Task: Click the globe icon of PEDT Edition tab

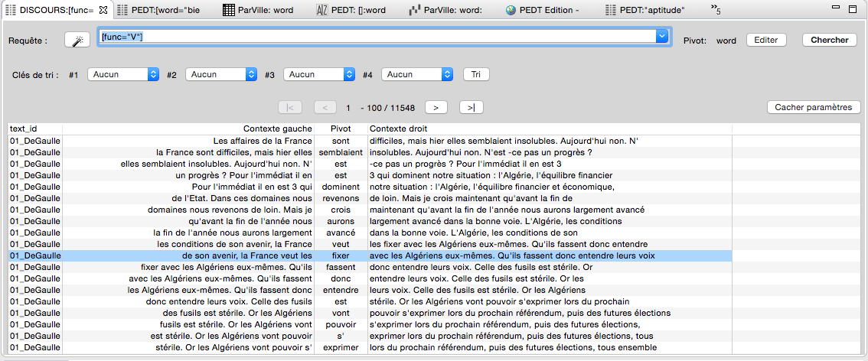Action: pyautogui.click(x=511, y=9)
